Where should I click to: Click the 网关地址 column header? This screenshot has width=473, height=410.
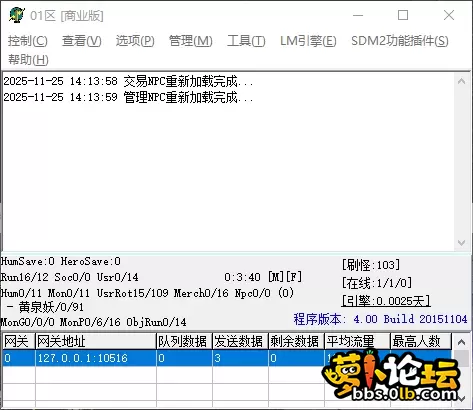coord(96,341)
